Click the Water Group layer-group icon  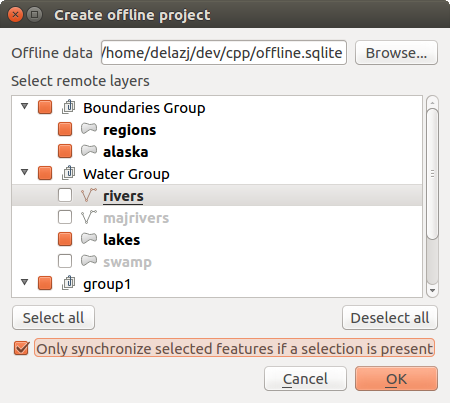(x=69, y=173)
